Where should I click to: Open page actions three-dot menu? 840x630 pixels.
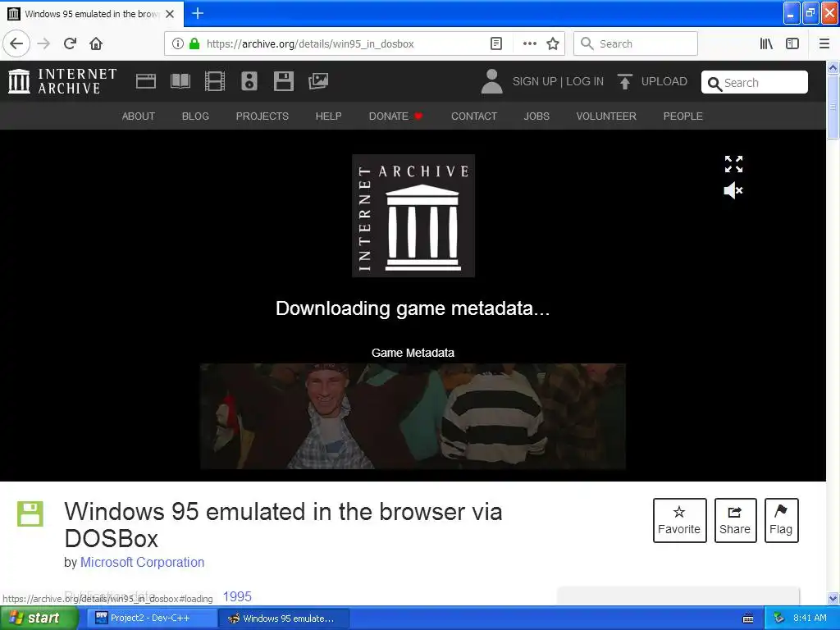tap(529, 43)
